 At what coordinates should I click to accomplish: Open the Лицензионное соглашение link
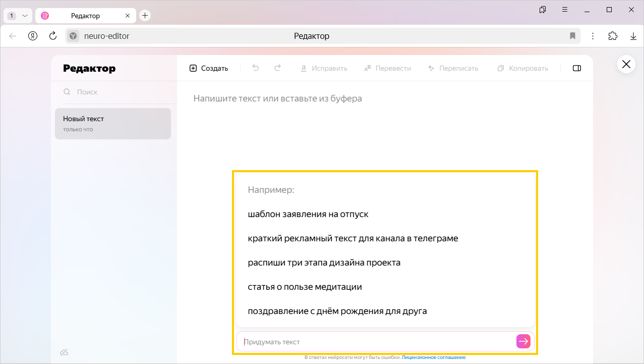(x=433, y=357)
